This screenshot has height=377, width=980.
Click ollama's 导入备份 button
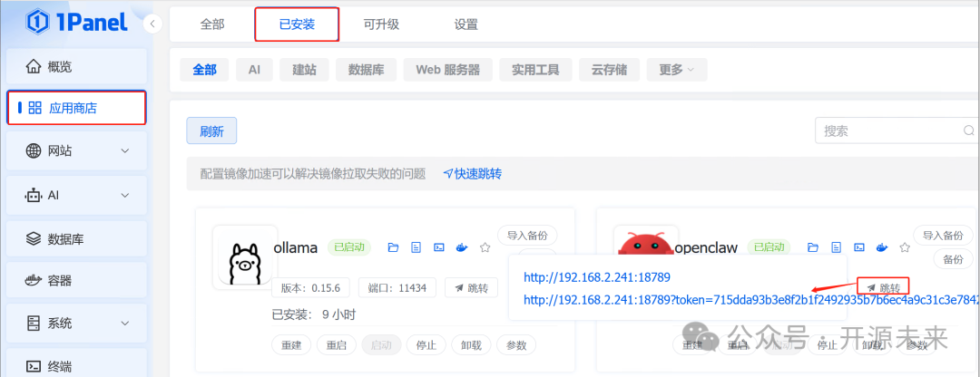(x=527, y=236)
